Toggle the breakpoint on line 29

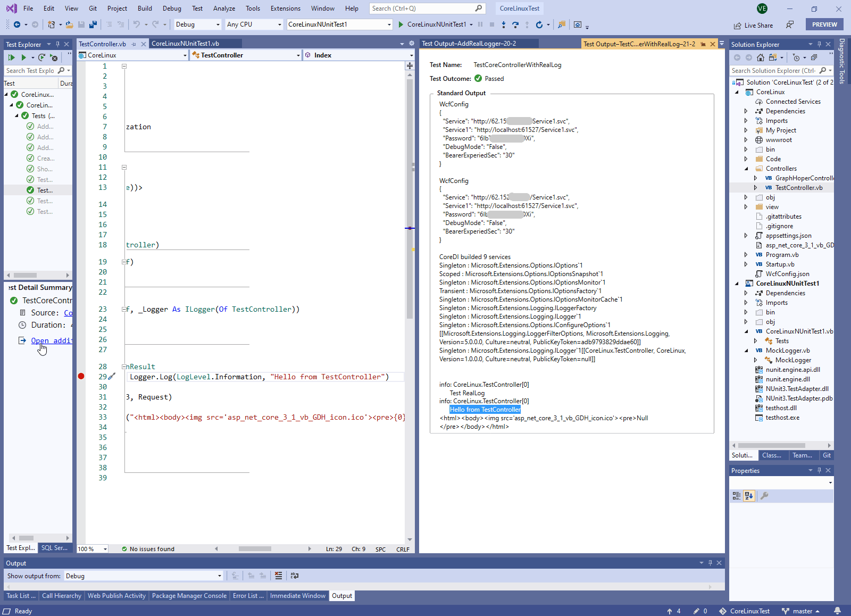(x=81, y=376)
